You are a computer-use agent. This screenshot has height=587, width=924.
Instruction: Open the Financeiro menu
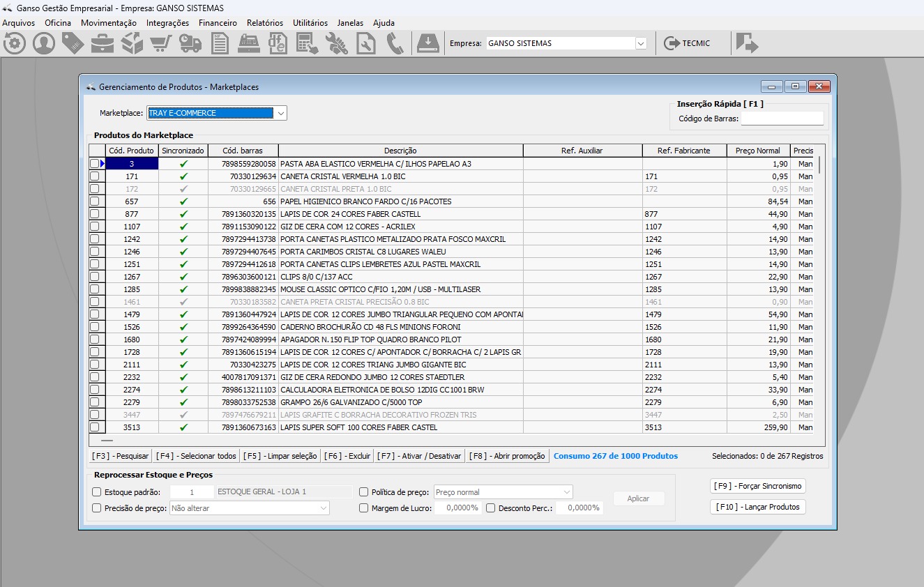(218, 23)
